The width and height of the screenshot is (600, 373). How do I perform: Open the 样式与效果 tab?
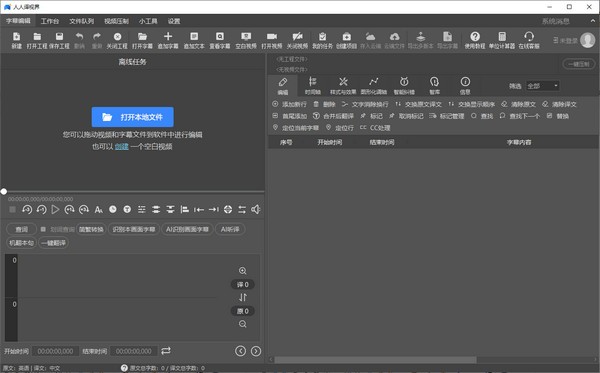pyautogui.click(x=343, y=86)
